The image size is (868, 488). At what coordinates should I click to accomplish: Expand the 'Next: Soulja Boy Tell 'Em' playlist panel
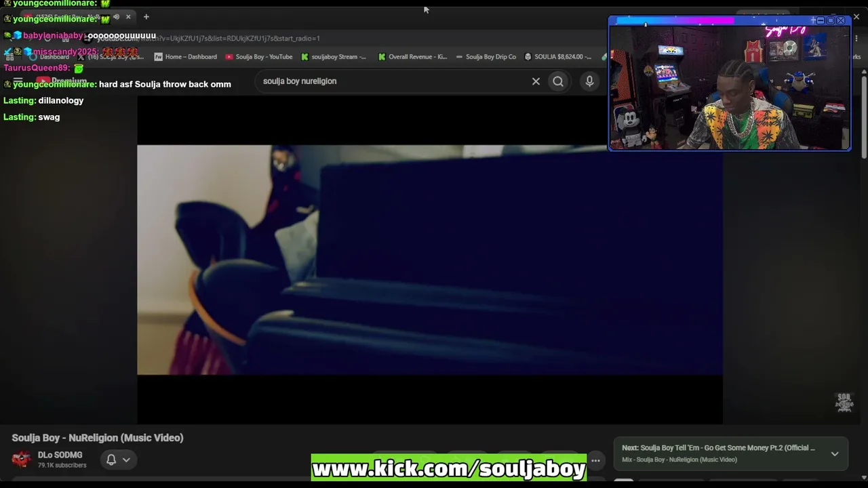point(835,453)
